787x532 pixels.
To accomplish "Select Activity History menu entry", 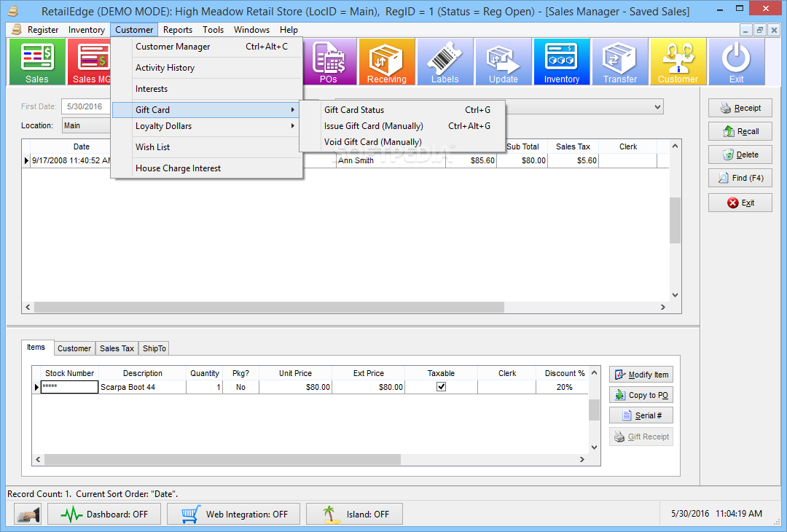I will 205,68.
